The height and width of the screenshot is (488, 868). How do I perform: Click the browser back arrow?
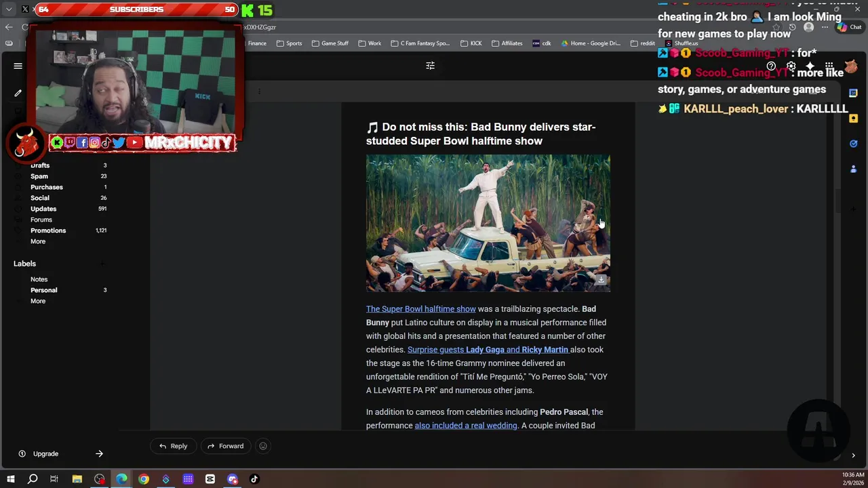click(x=9, y=27)
